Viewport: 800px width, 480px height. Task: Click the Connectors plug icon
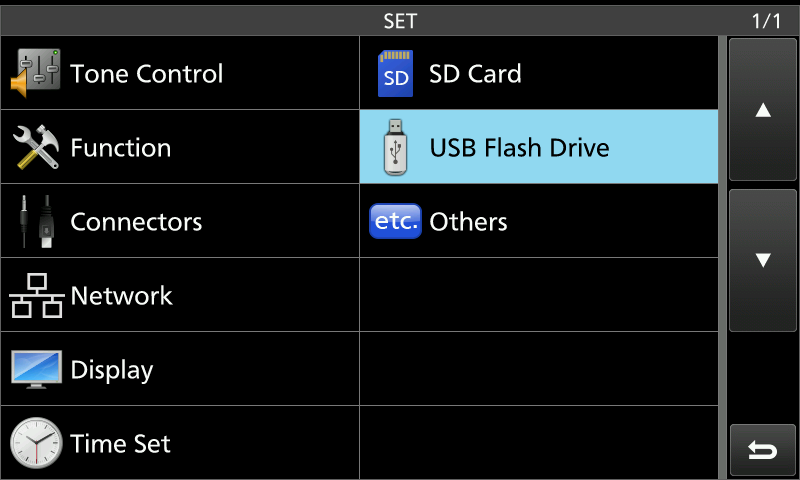[x=36, y=222]
